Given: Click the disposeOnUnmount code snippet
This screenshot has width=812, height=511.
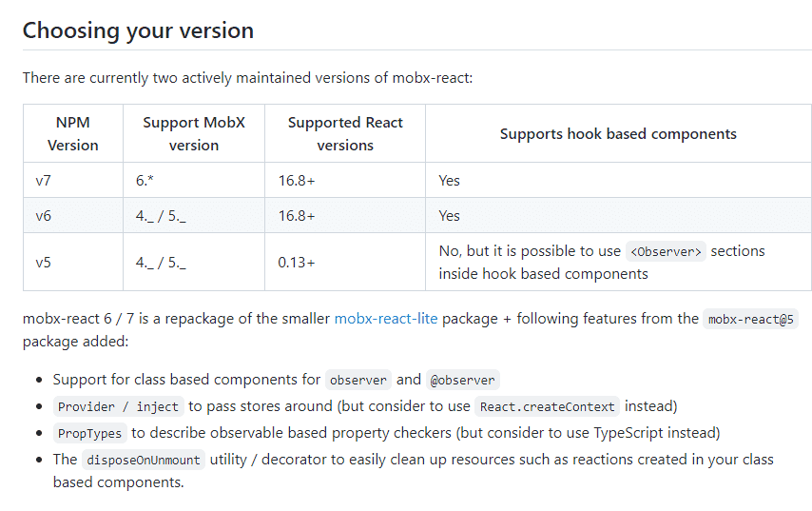Looking at the screenshot, I should pyautogui.click(x=144, y=461).
